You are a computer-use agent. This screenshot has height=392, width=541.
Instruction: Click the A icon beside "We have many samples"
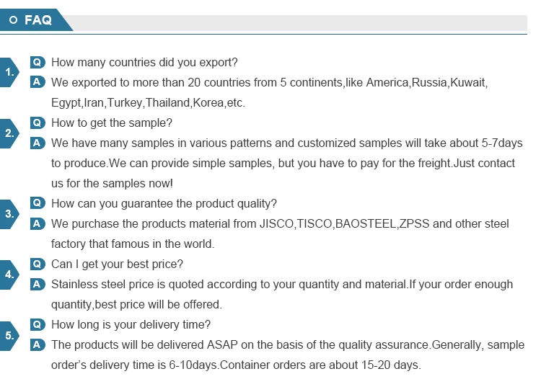coord(38,143)
